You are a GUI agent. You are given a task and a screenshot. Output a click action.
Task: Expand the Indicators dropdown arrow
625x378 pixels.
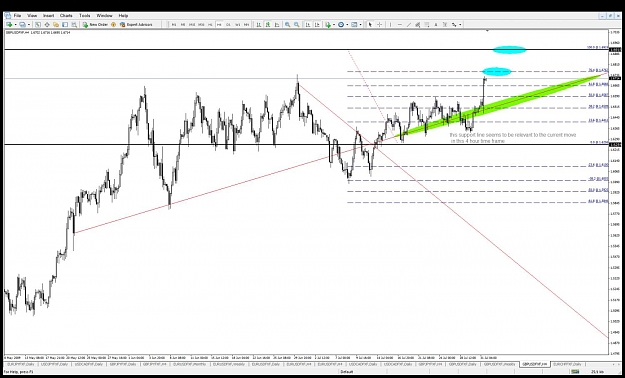(334, 25)
